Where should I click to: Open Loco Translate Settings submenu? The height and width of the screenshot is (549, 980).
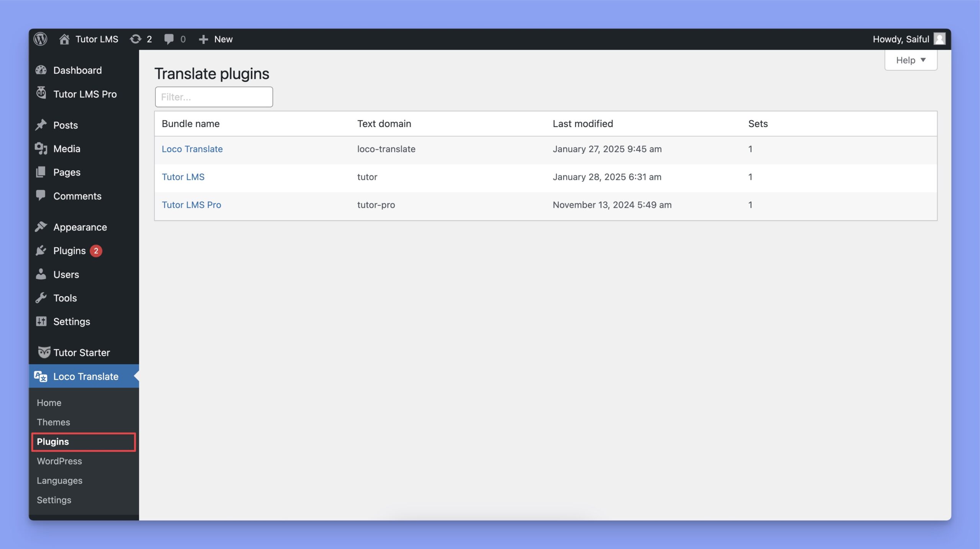point(54,500)
